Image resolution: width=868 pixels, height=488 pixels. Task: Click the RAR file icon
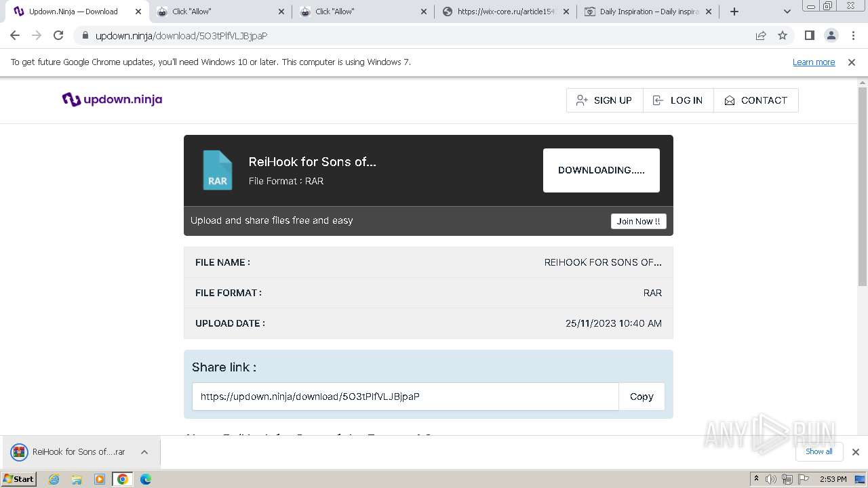click(218, 170)
